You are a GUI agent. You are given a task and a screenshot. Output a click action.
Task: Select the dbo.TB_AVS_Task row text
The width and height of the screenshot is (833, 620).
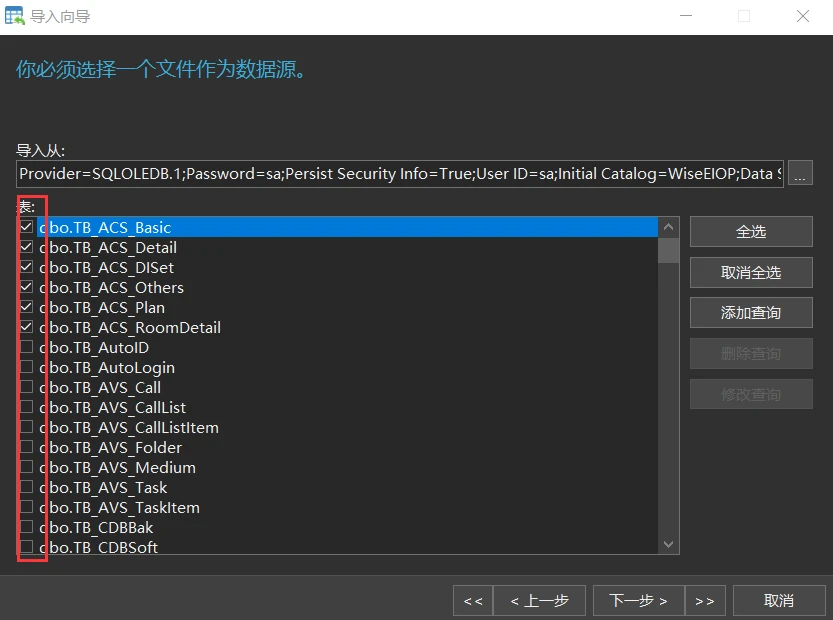(103, 488)
